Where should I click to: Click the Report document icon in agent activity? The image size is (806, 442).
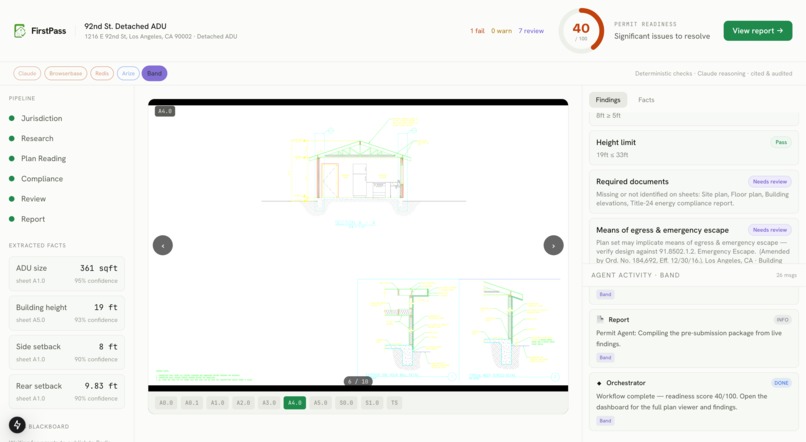(600, 319)
